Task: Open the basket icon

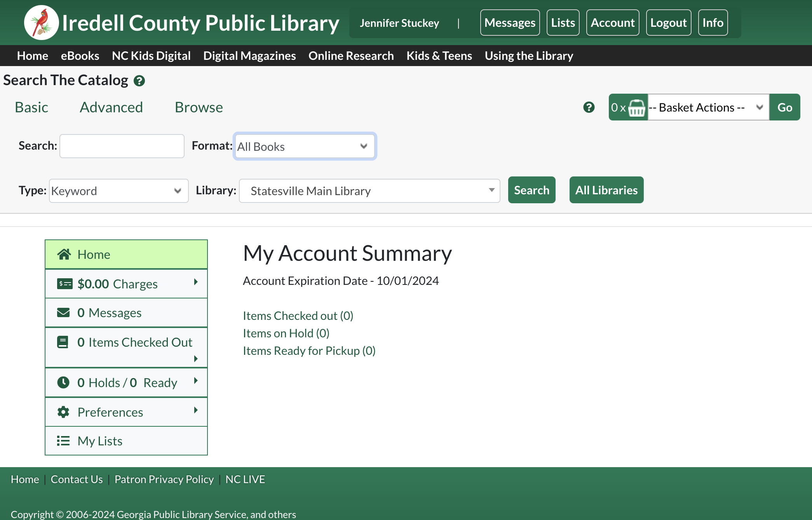Action: pyautogui.click(x=636, y=108)
